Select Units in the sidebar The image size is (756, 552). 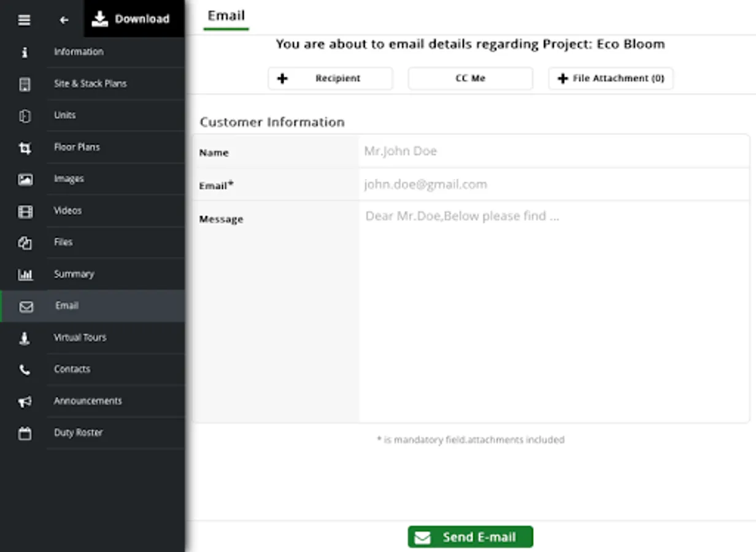point(65,115)
